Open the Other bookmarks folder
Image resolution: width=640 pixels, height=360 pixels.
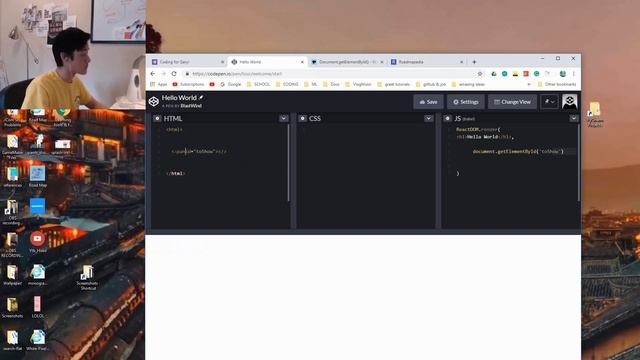557,84
